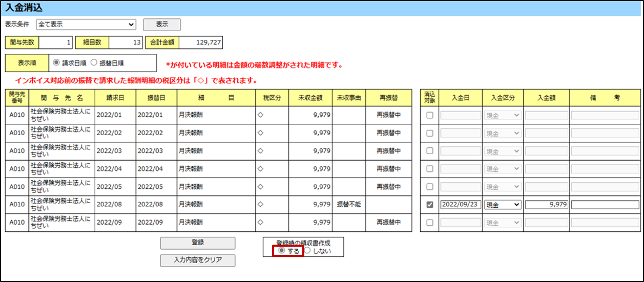This screenshot has width=644, height=282.
Task: Click the 入金日 field showing 2022/09/23
Action: [460, 205]
